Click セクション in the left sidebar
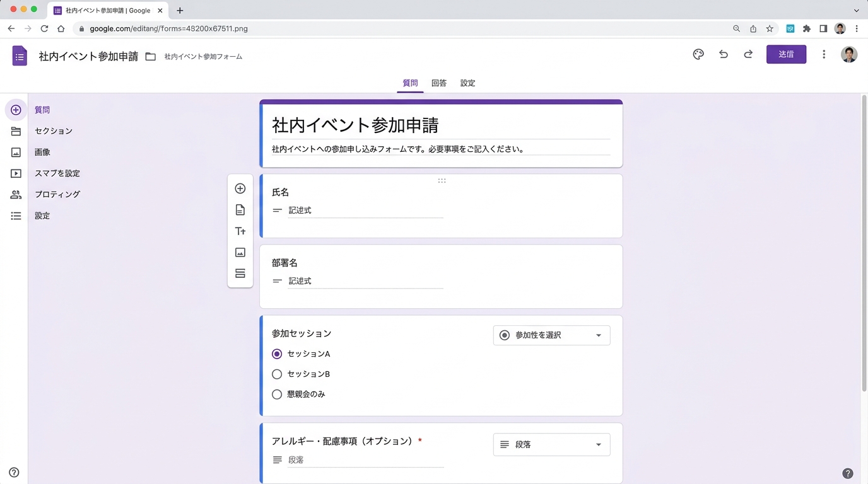The height and width of the screenshot is (484, 868). [x=54, y=131]
